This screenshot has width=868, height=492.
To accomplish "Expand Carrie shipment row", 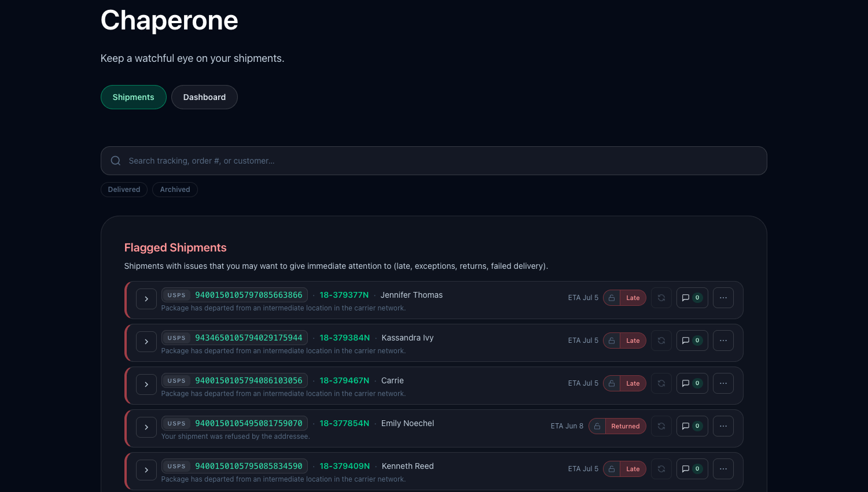I will click(146, 384).
